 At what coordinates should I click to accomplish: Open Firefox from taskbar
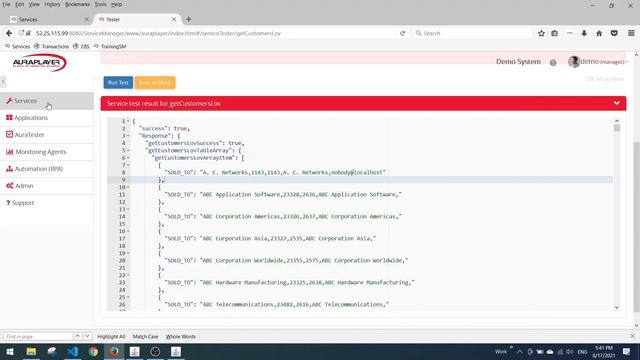(x=114, y=351)
